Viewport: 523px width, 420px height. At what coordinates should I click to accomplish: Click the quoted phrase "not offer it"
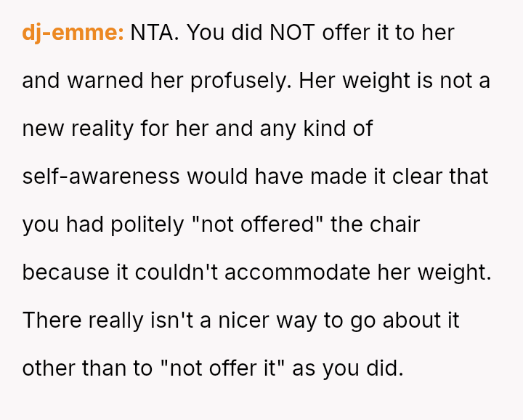tap(222, 368)
